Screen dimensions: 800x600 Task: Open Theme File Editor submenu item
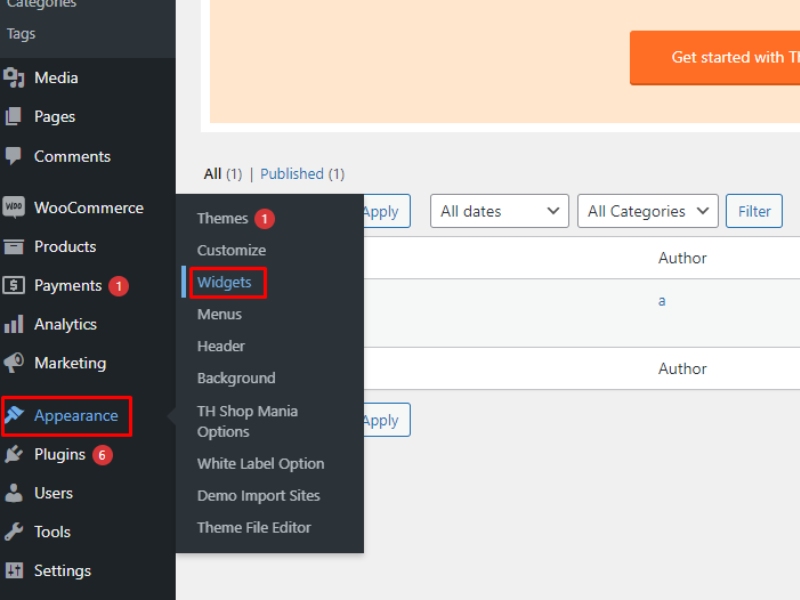(254, 527)
